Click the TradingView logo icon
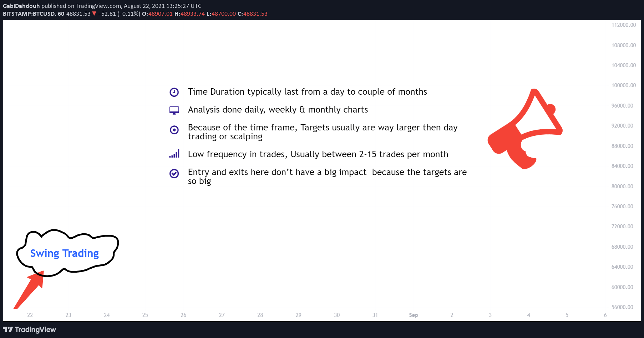644x338 pixels. (x=8, y=329)
